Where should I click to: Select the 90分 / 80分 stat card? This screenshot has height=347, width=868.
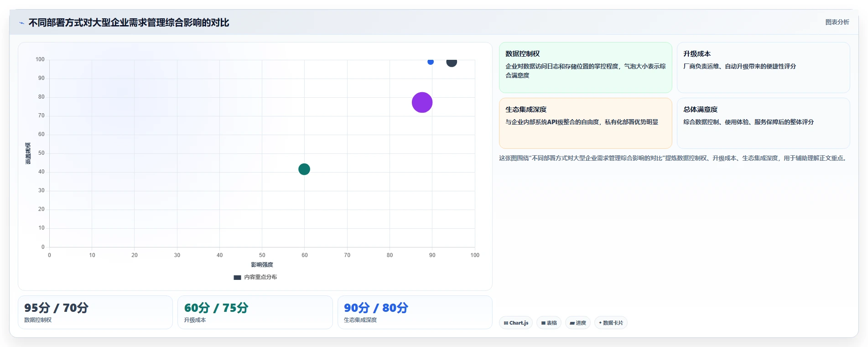[x=415, y=312]
